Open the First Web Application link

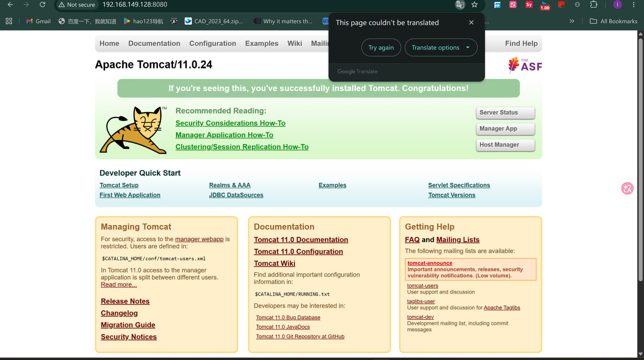[130, 195]
